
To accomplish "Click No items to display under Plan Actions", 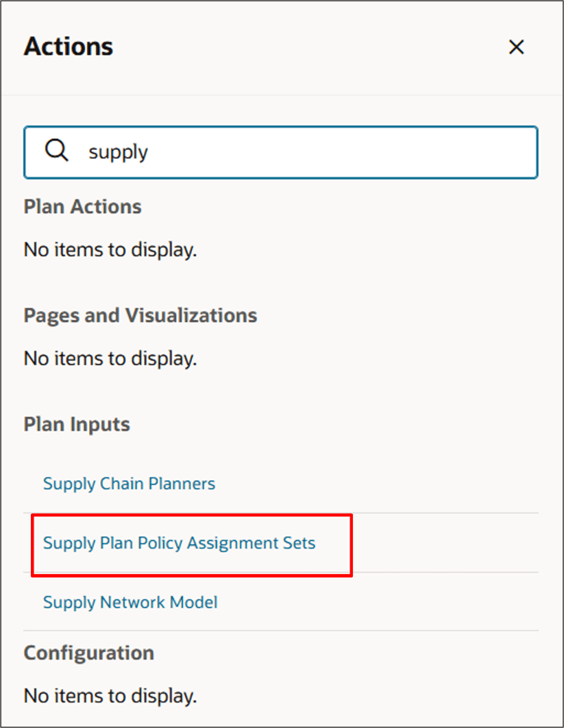I will [110, 249].
